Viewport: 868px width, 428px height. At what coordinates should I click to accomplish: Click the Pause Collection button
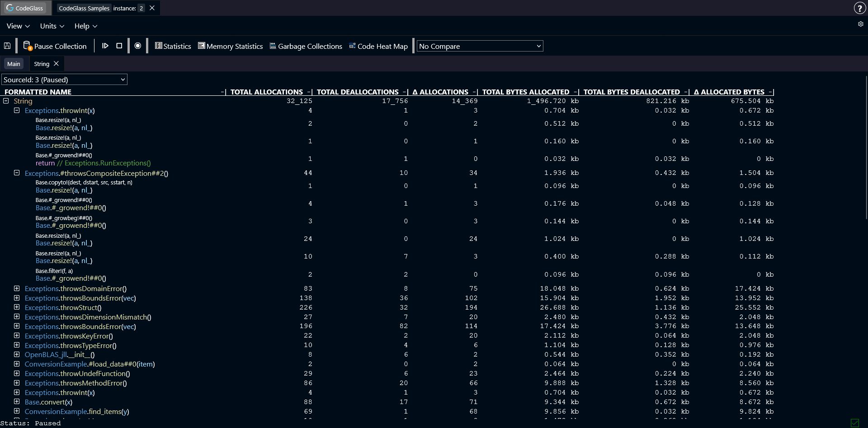pyautogui.click(x=55, y=46)
